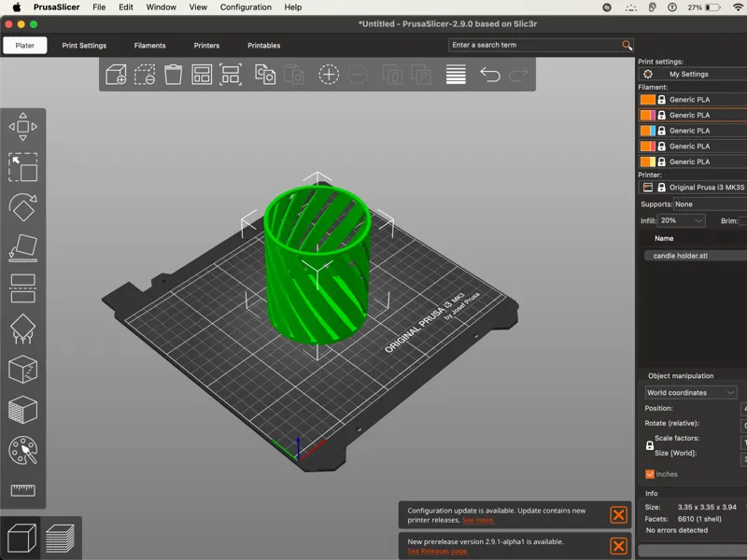The width and height of the screenshot is (747, 560).
Task: Select the Multimaterial painting palette tool
Action: click(22, 450)
